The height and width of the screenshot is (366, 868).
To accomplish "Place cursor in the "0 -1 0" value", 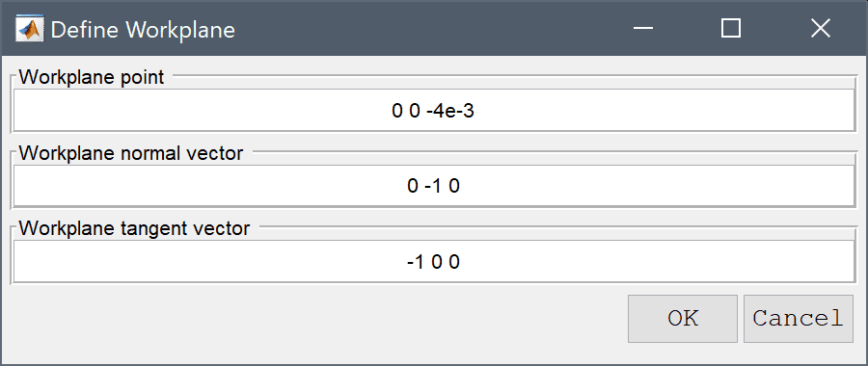I will [433, 186].
